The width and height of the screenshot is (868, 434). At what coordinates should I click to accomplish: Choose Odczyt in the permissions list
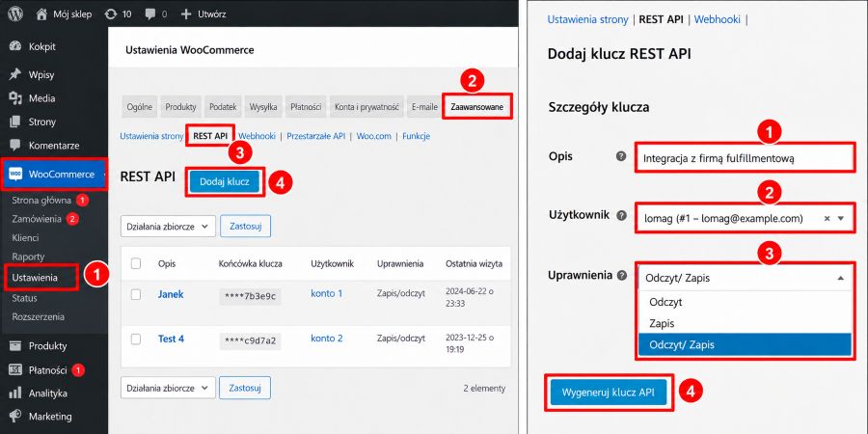[x=745, y=302]
